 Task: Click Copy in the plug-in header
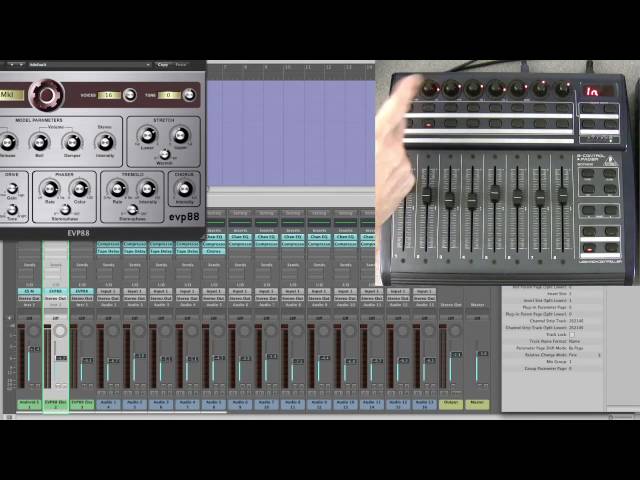coord(163,65)
